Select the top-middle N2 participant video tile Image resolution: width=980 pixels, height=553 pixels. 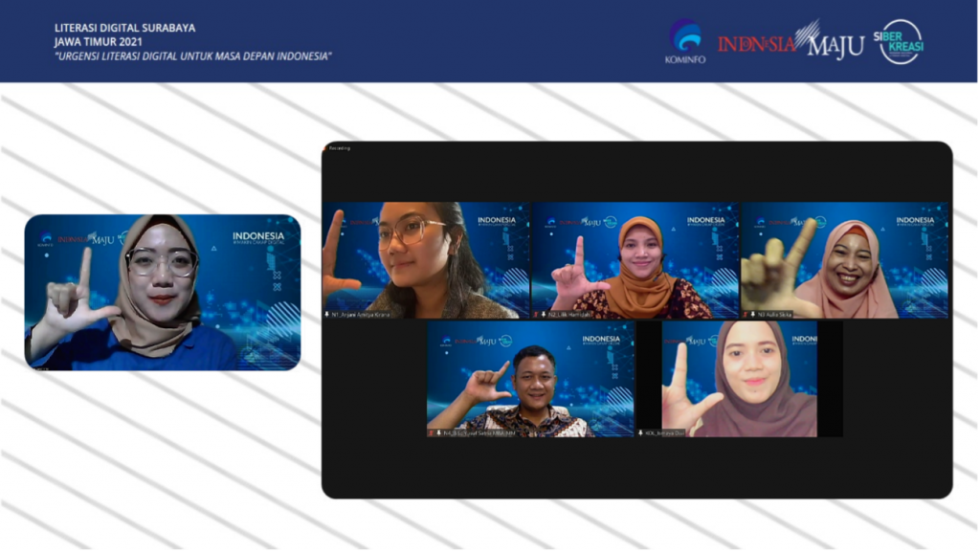pyautogui.click(x=635, y=258)
